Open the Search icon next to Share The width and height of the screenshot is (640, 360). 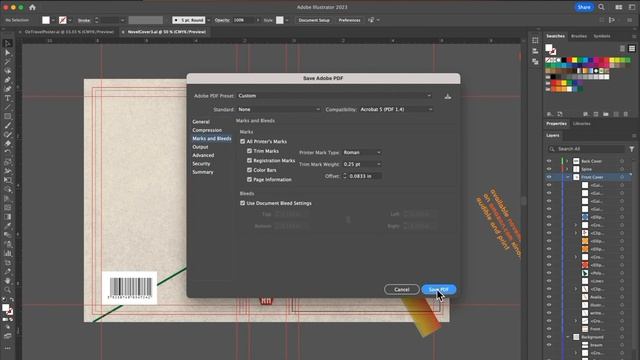pos(601,7)
